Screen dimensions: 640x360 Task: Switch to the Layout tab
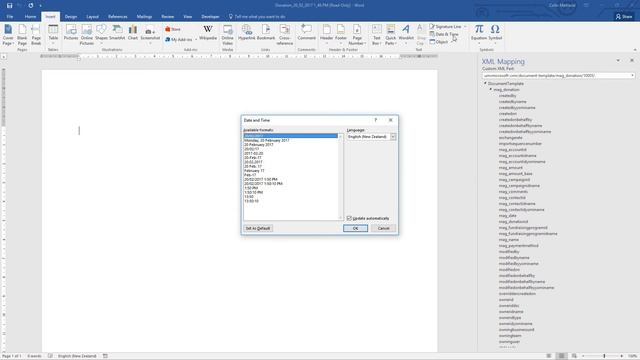[x=92, y=17]
